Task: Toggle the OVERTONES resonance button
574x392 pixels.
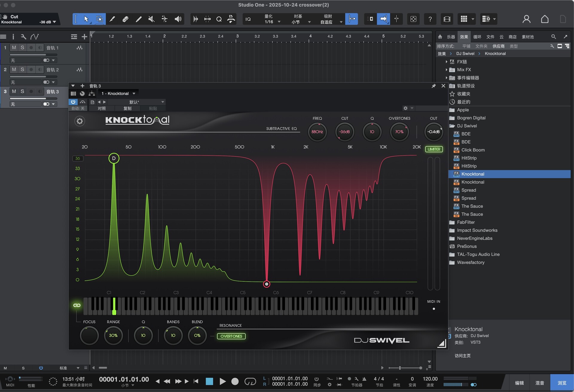Action: point(231,336)
